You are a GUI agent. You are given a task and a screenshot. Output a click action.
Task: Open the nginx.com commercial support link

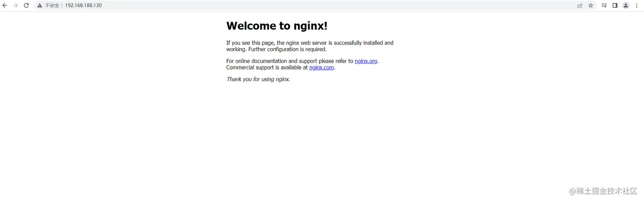pos(322,67)
